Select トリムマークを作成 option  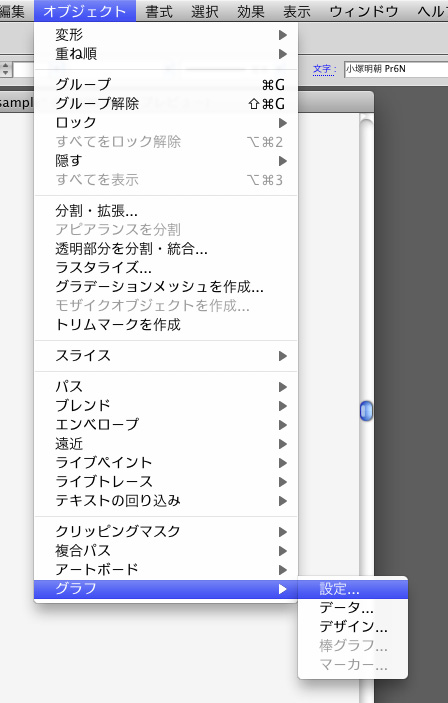tap(166, 324)
